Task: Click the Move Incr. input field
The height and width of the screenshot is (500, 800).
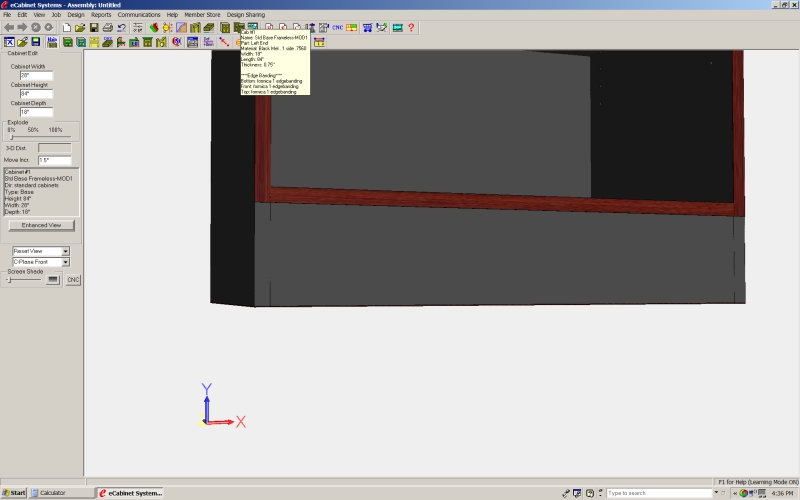Action: (x=55, y=160)
